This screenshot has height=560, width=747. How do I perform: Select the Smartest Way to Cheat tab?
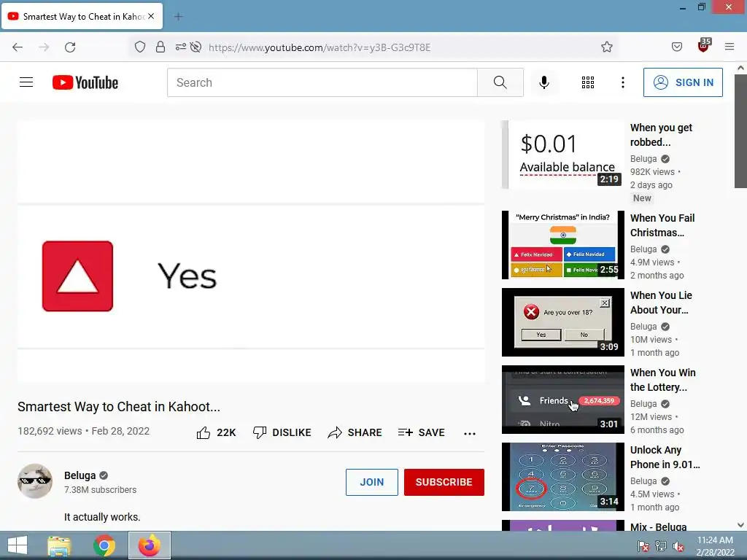82,17
